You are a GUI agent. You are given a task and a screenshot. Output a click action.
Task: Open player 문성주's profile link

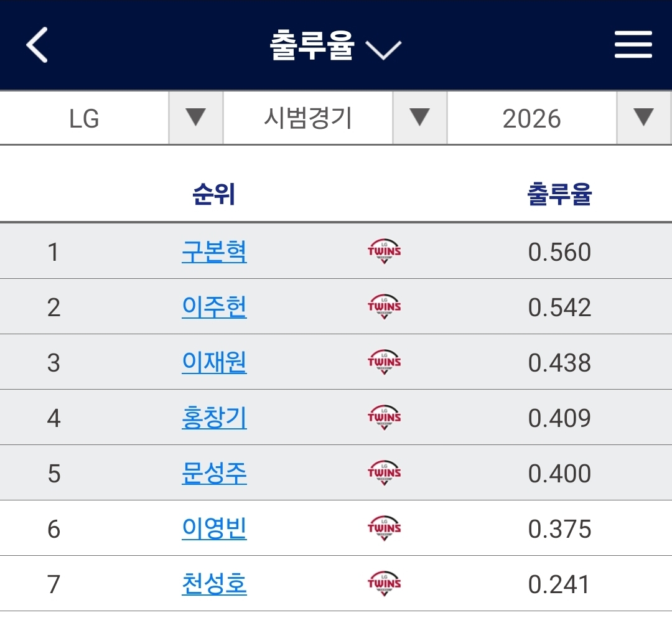click(214, 473)
